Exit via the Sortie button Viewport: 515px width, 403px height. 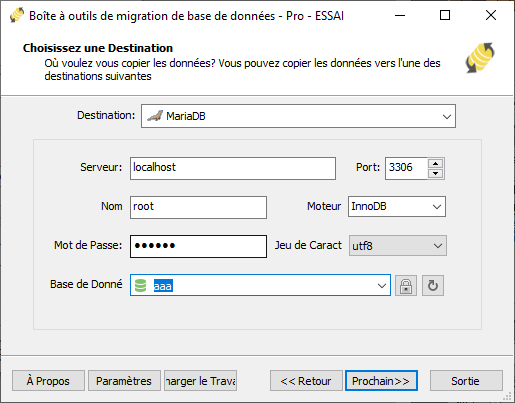466,381
